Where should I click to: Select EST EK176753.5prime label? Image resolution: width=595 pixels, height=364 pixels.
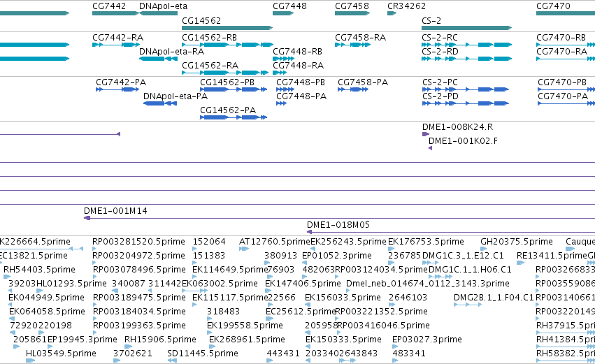(x=426, y=242)
